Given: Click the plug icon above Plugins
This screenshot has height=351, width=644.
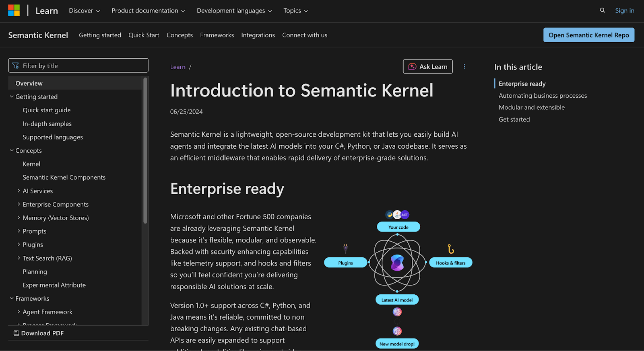Looking at the screenshot, I should point(345,248).
